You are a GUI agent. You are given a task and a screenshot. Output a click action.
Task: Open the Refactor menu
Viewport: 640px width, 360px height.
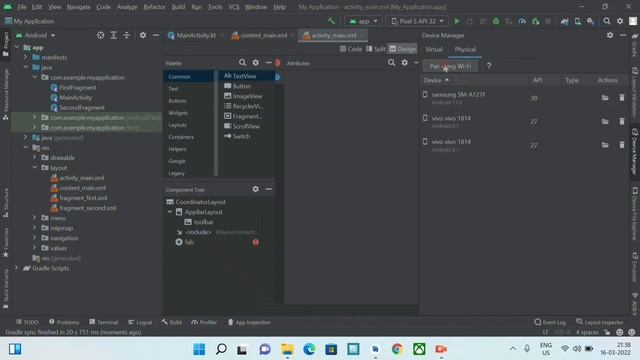tap(154, 7)
